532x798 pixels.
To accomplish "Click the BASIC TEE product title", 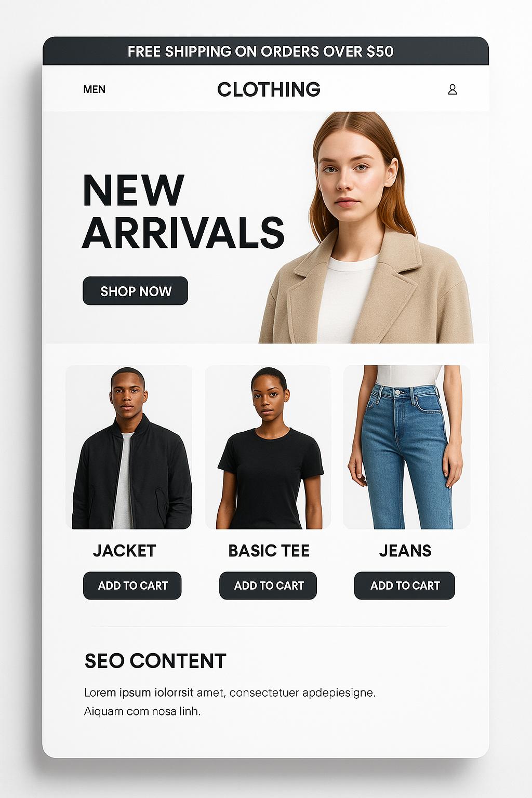I will tap(269, 551).
